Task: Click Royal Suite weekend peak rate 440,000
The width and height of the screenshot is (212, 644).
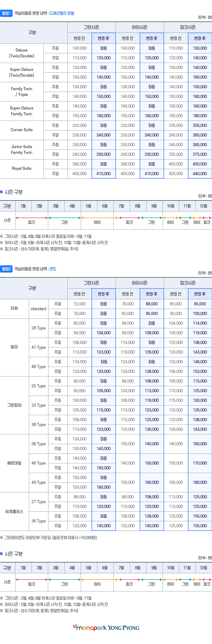Action: coord(200,173)
